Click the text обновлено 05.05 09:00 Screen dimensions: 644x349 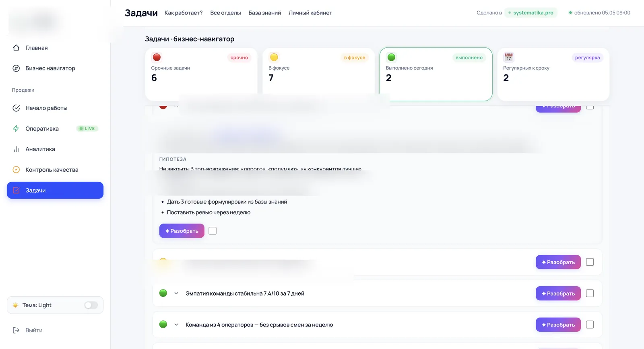pyautogui.click(x=602, y=13)
